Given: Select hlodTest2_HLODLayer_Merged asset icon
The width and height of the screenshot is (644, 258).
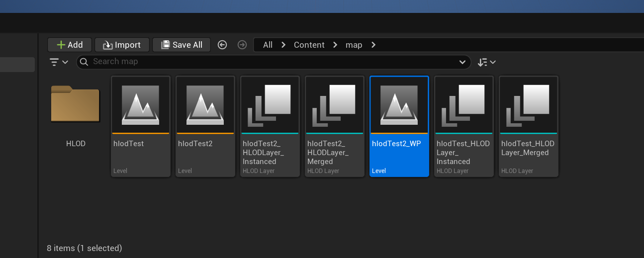Looking at the screenshot, I should point(335,105).
